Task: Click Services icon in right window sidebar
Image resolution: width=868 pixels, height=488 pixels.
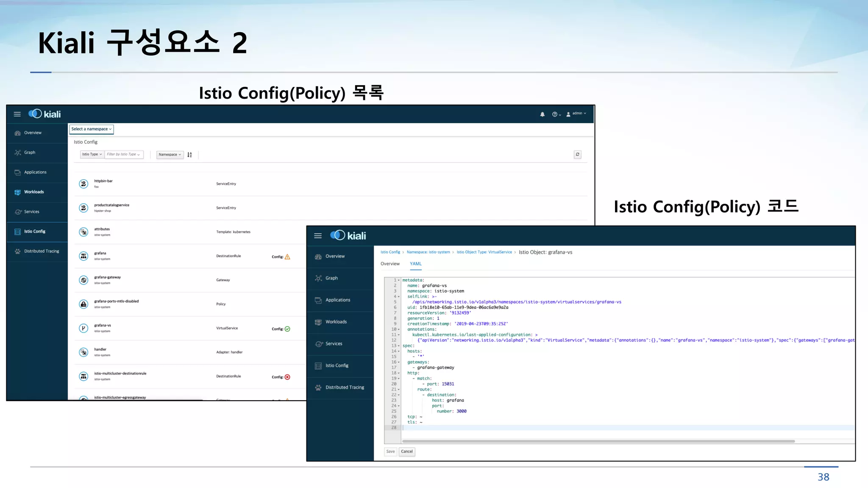Action: (x=318, y=344)
